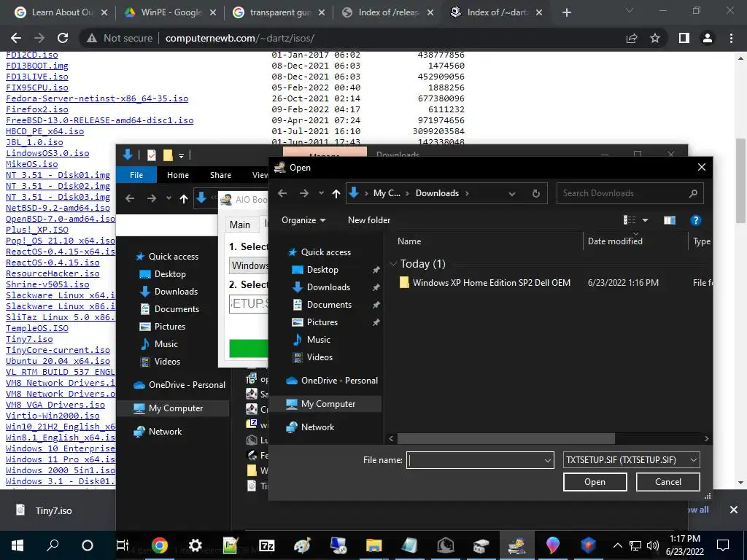This screenshot has height=560, width=747.
Task: Select Desktop in Open dialog sidebar
Action: [x=322, y=270]
